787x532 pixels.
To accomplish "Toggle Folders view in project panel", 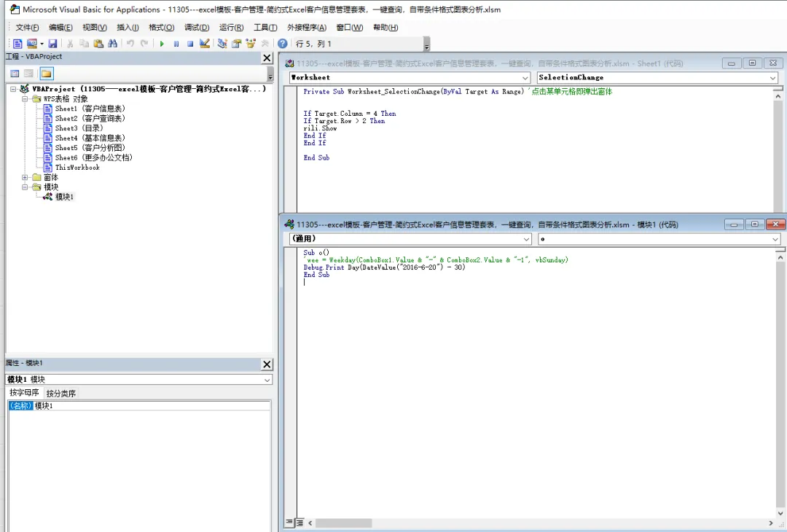I will coord(46,74).
